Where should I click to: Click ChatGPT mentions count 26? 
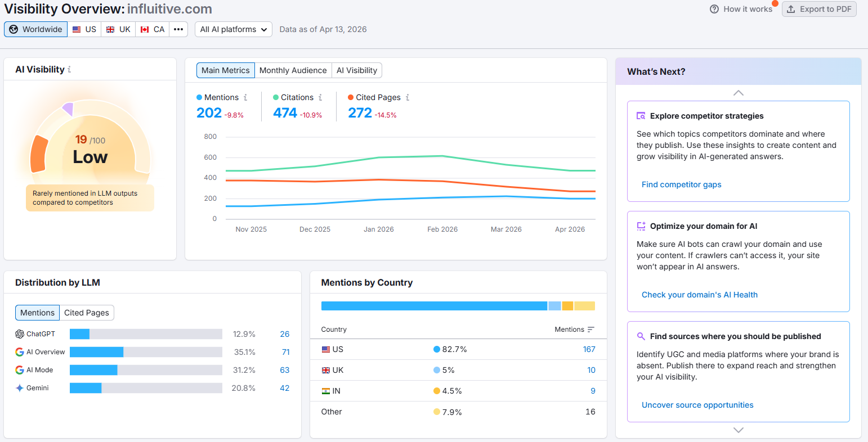pos(285,334)
